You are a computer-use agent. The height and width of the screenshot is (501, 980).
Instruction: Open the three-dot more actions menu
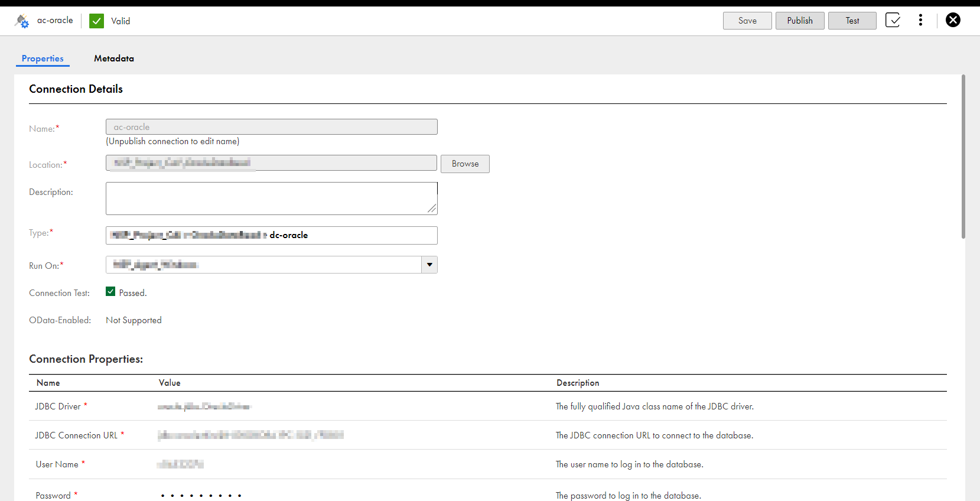920,21
